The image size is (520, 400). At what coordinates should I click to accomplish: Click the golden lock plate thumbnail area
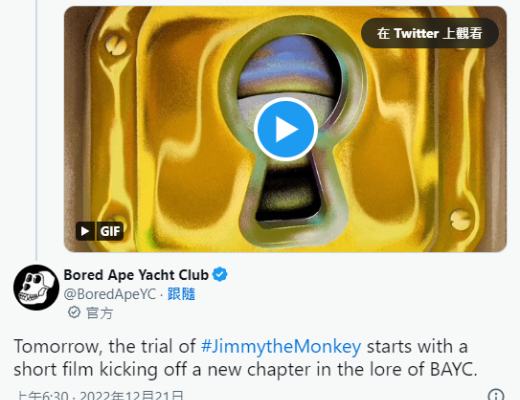tap(285, 129)
